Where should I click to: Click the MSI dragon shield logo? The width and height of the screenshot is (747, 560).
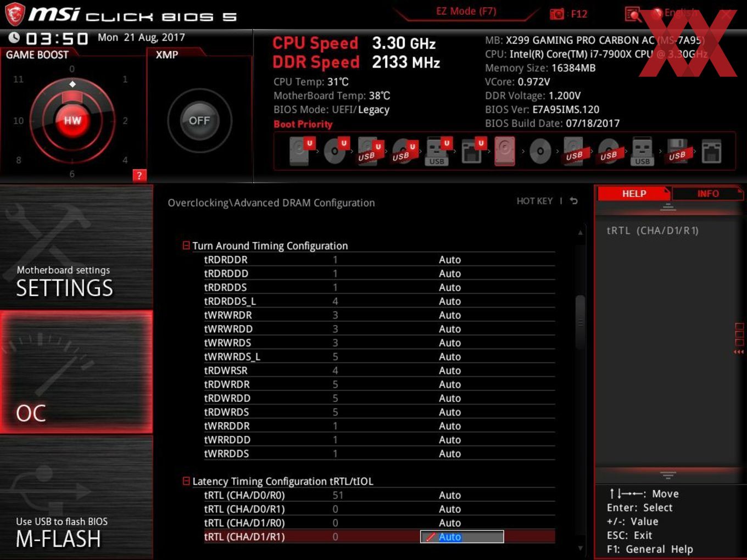(x=15, y=14)
